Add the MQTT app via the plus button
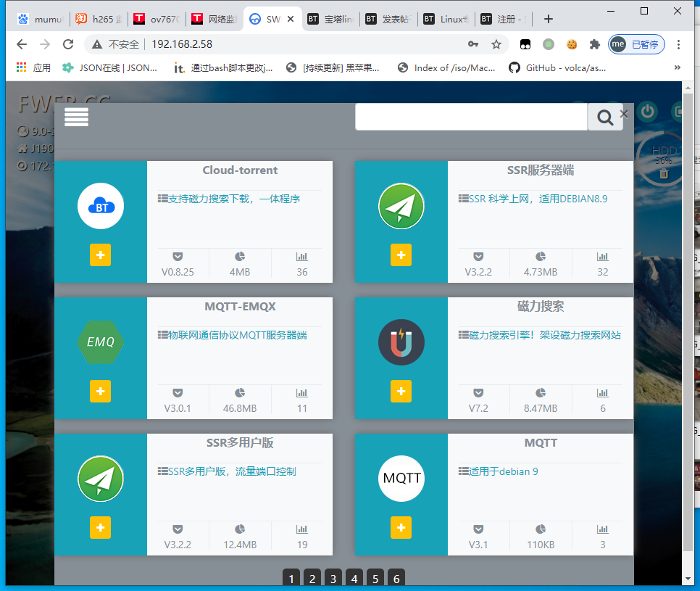This screenshot has width=700, height=591. coord(401,528)
